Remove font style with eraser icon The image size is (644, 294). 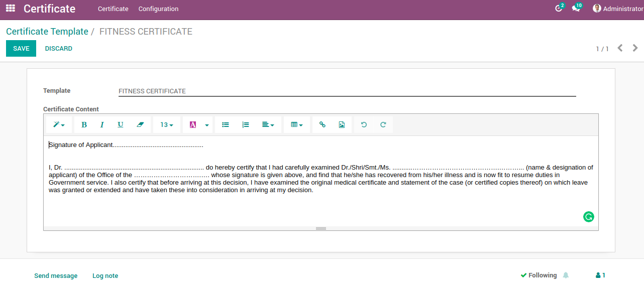pos(140,125)
